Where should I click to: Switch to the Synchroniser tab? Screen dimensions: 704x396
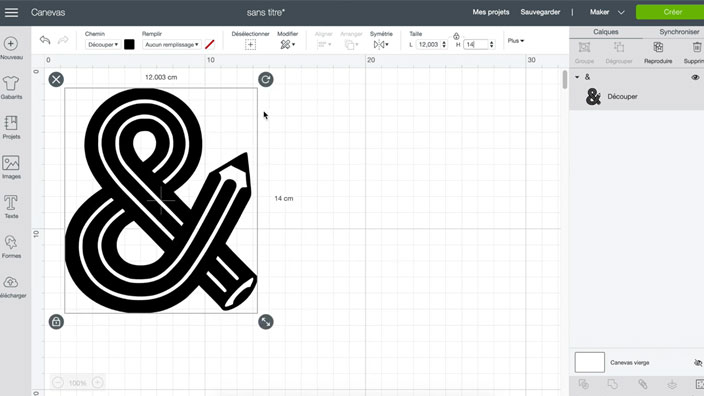click(679, 32)
